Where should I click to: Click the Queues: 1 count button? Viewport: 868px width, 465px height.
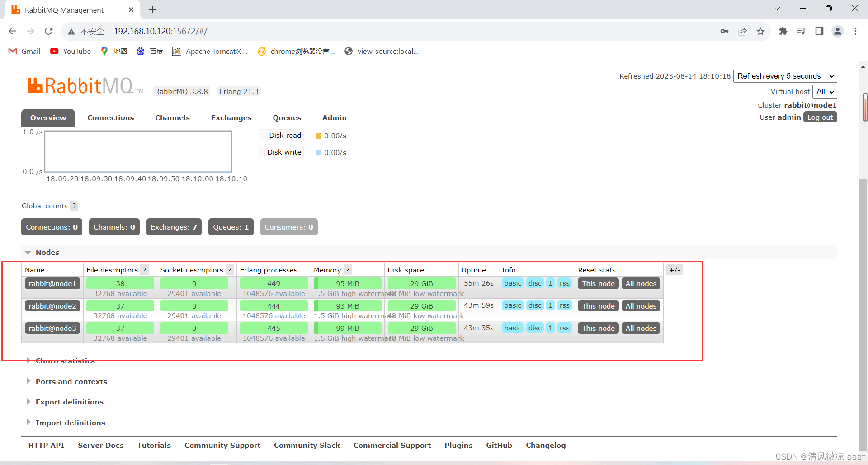tap(231, 227)
